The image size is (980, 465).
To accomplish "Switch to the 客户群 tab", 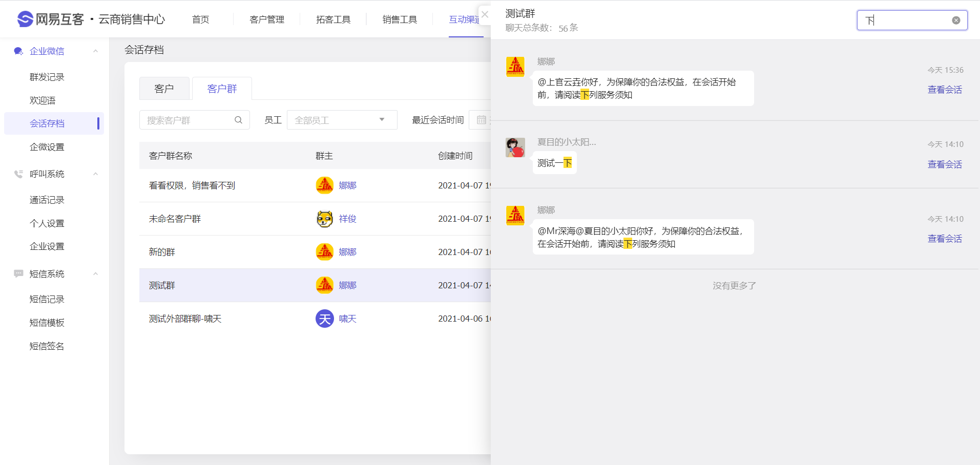I will 222,89.
